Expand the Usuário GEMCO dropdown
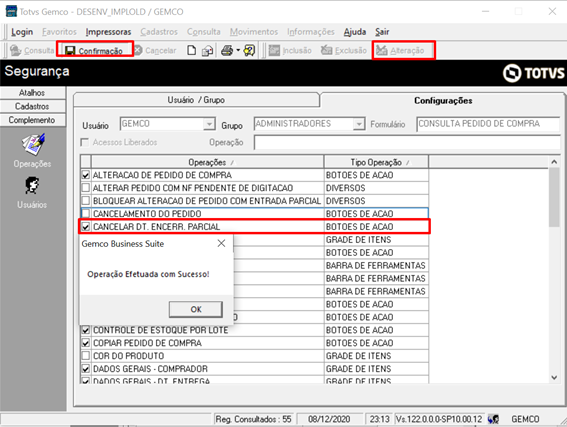The image size is (567, 427). click(209, 124)
